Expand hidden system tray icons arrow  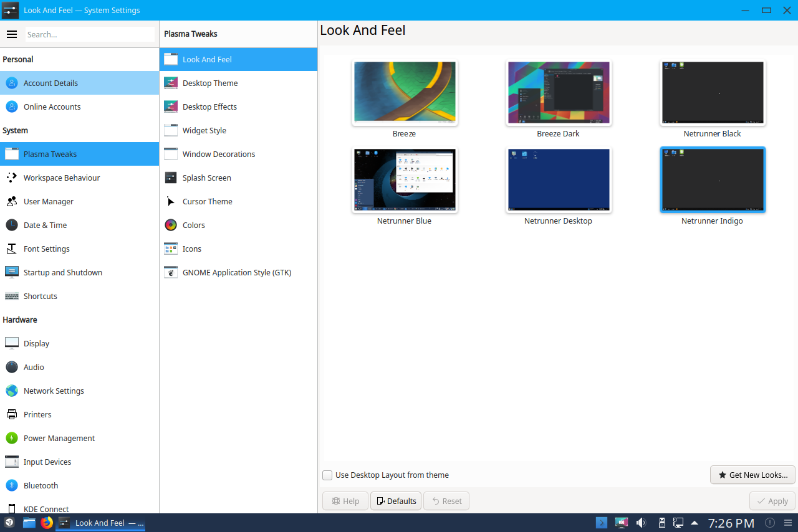pyautogui.click(x=695, y=523)
